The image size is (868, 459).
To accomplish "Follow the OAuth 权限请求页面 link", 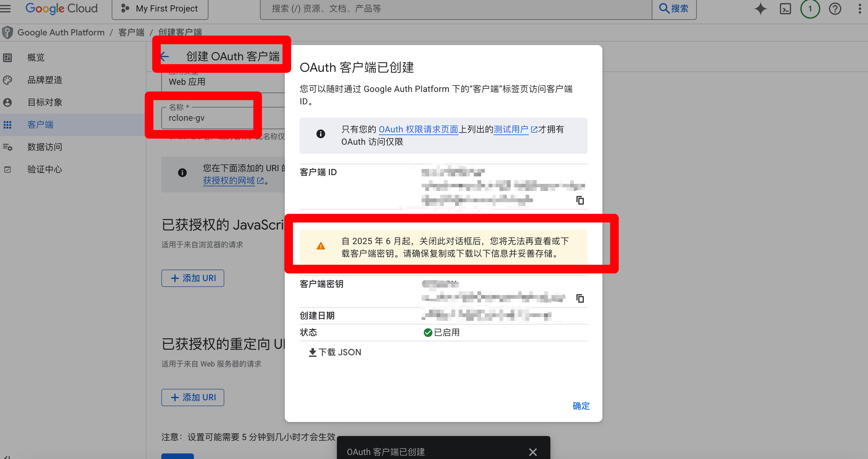I will (418, 129).
